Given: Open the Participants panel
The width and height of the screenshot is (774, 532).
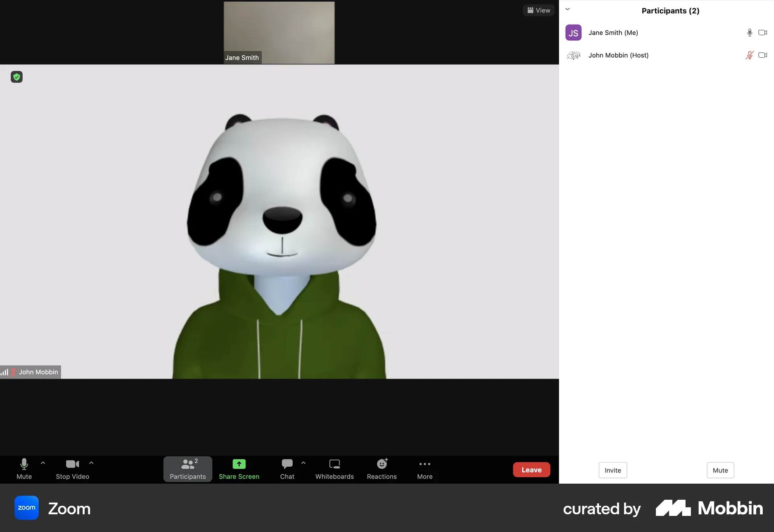Looking at the screenshot, I should click(x=187, y=470).
